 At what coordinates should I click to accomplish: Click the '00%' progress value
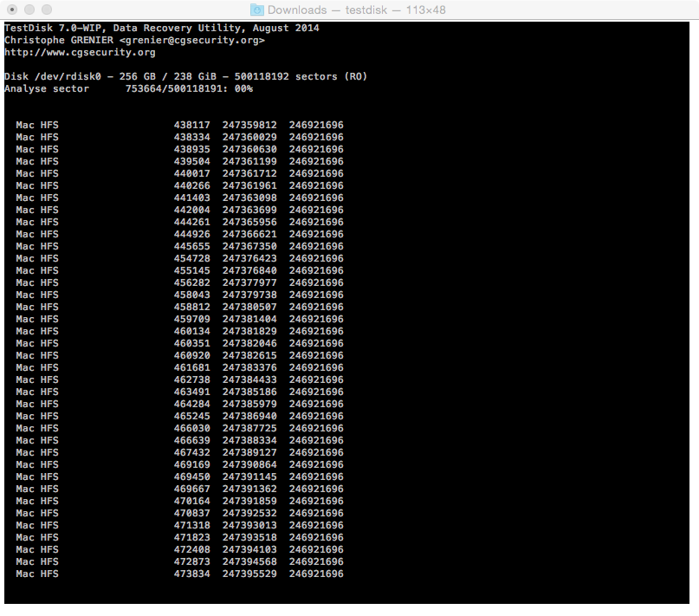point(244,88)
